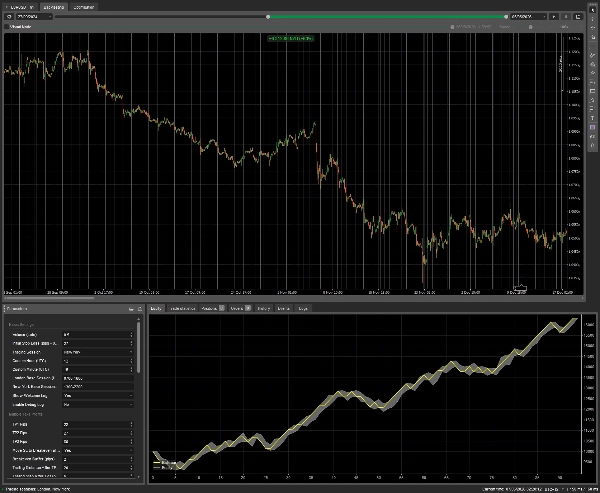Click the small diamond icon below layers tool
The image size is (600, 493).
tap(593, 73)
